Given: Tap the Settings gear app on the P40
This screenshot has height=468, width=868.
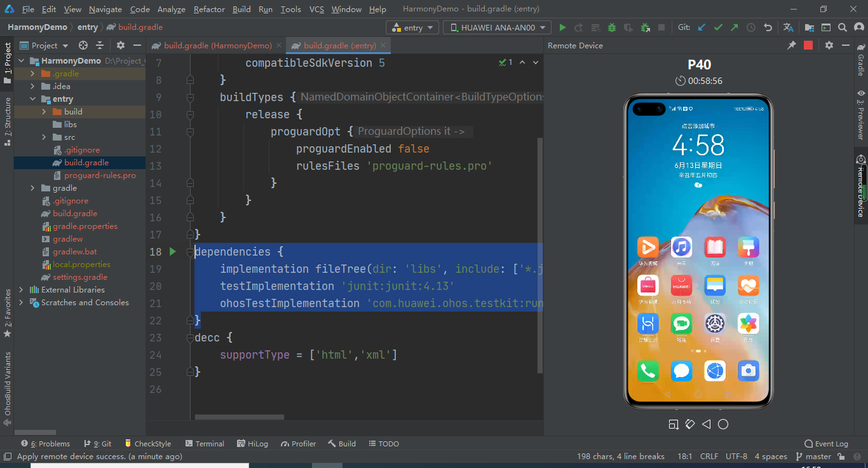Looking at the screenshot, I should point(715,324).
